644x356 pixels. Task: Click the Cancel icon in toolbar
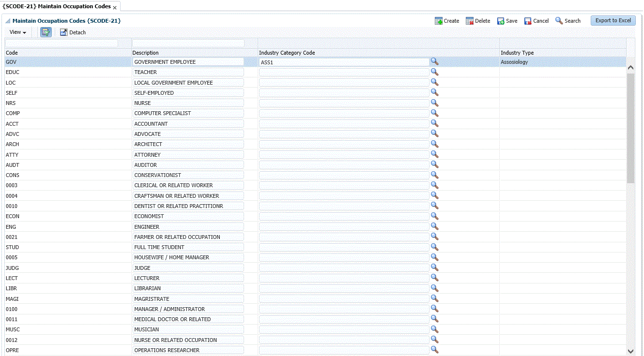click(528, 21)
